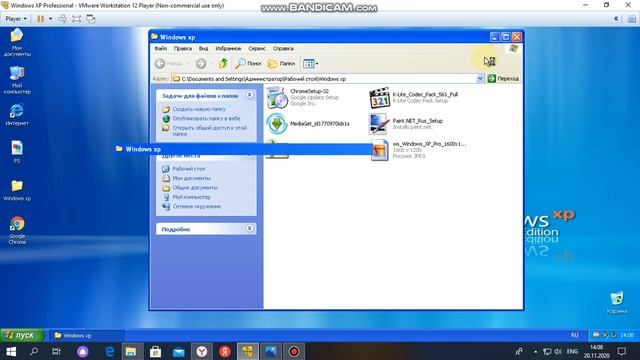
Task: Select the PS desktop file icon
Action: (17, 152)
